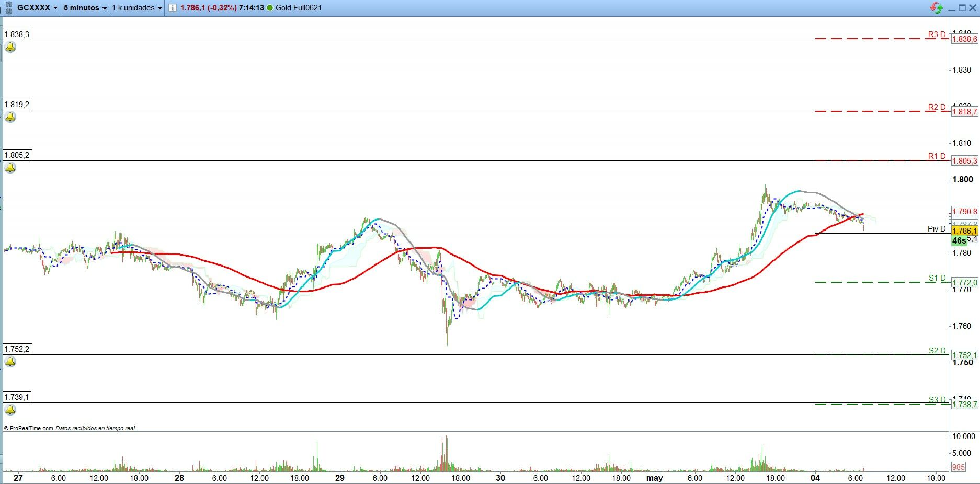The height and width of the screenshot is (484, 980).
Task: Click the 1.800 price axis label
Action: (963, 180)
